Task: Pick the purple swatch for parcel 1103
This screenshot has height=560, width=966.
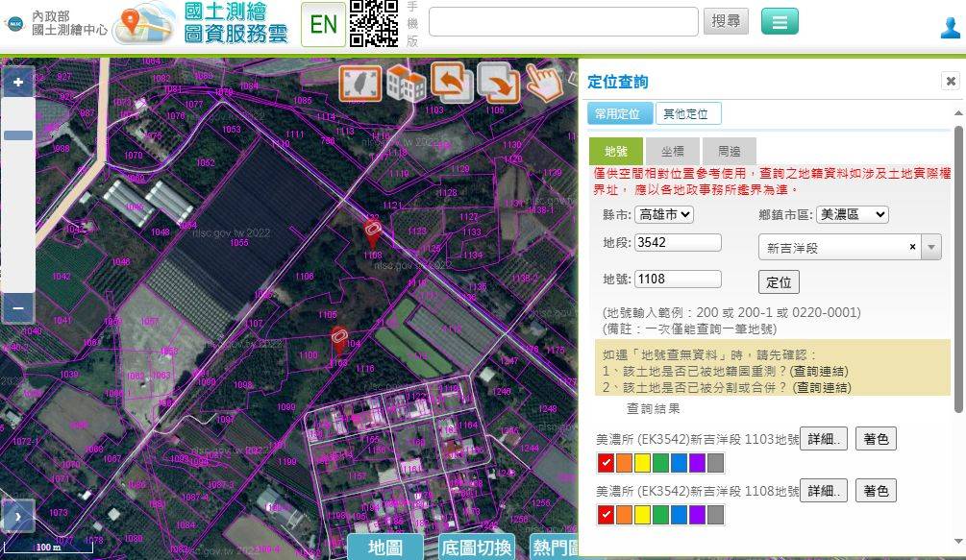Action: [x=699, y=462]
